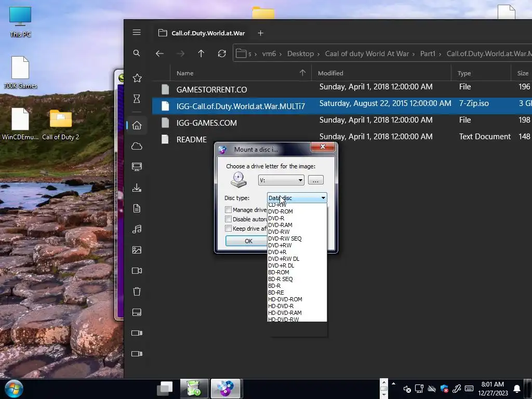Open Pictures icon in sidebar
The image size is (532, 399).
(137, 250)
